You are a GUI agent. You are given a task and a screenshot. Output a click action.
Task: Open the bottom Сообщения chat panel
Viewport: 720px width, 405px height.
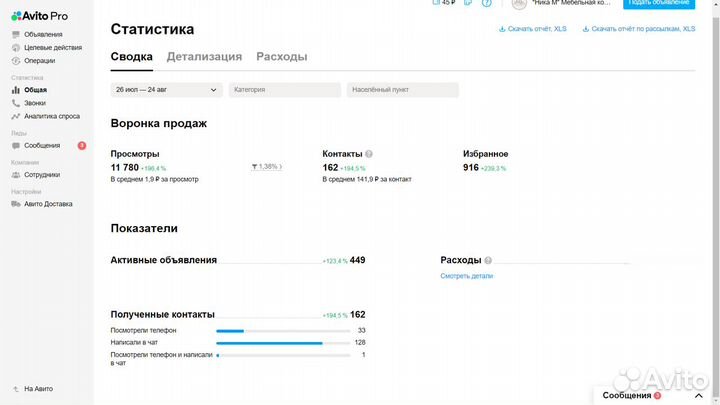click(x=652, y=395)
